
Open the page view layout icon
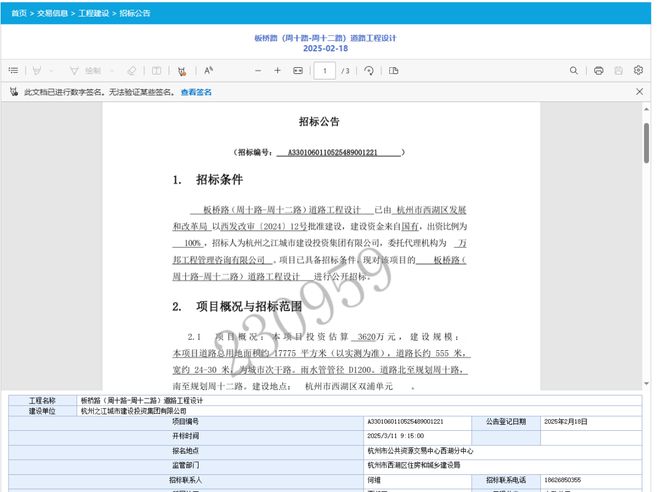pyautogui.click(x=394, y=71)
